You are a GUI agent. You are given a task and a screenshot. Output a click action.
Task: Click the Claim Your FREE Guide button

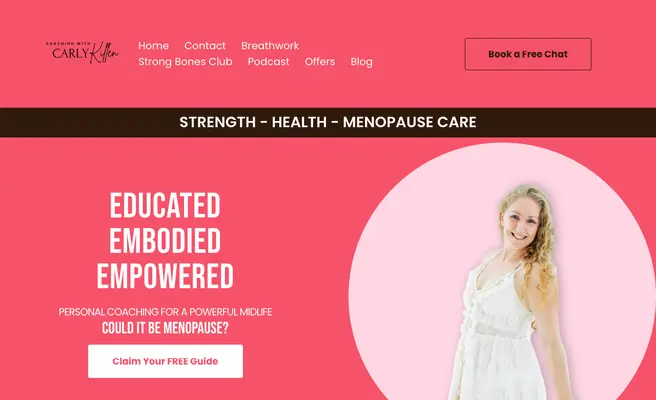tap(165, 361)
